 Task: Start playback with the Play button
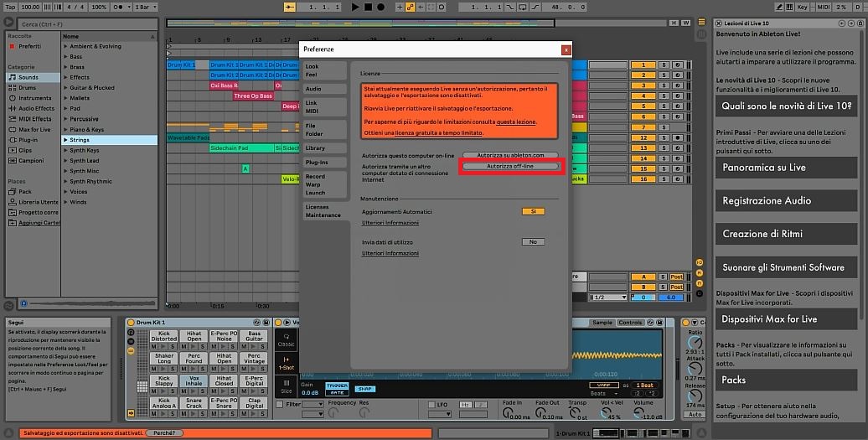(355, 8)
